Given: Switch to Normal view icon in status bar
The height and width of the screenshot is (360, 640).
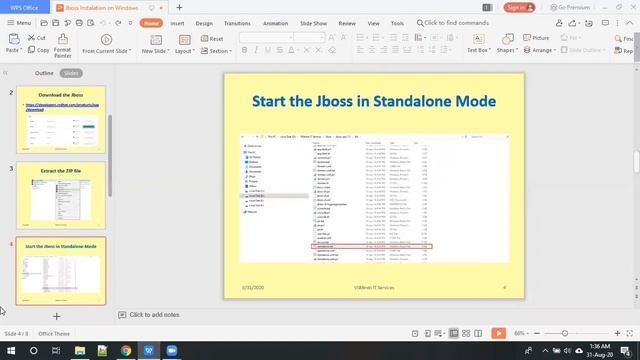Looking at the screenshot, I should coord(453,333).
